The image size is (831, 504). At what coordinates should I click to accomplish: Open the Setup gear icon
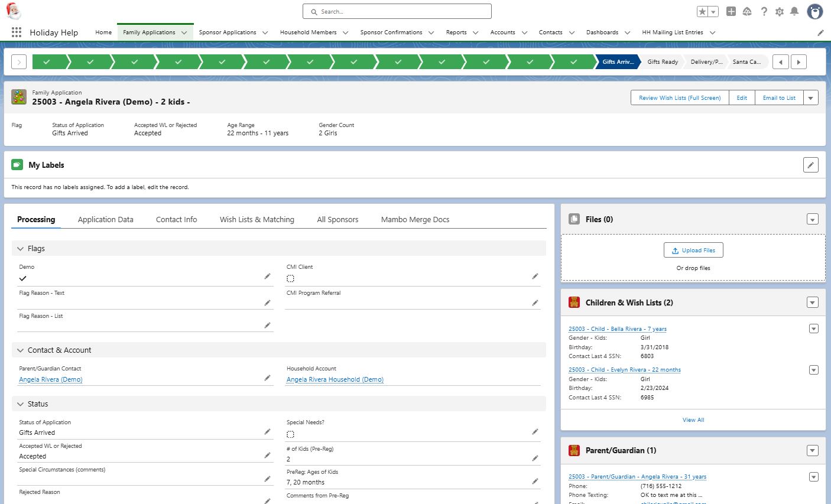[x=779, y=12]
